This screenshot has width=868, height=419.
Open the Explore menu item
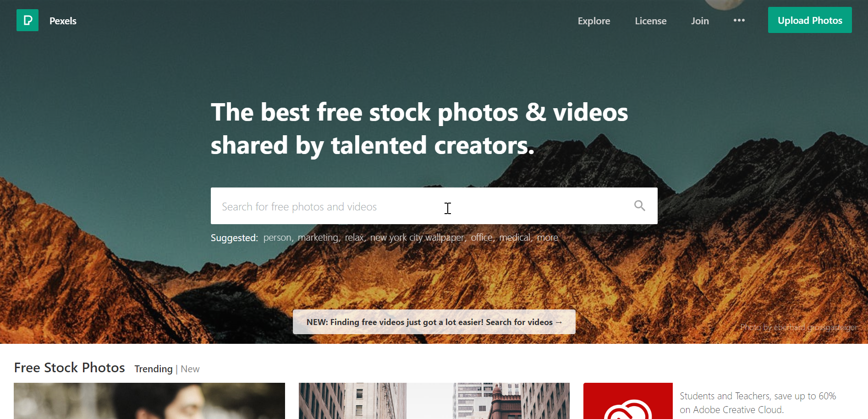pos(593,21)
